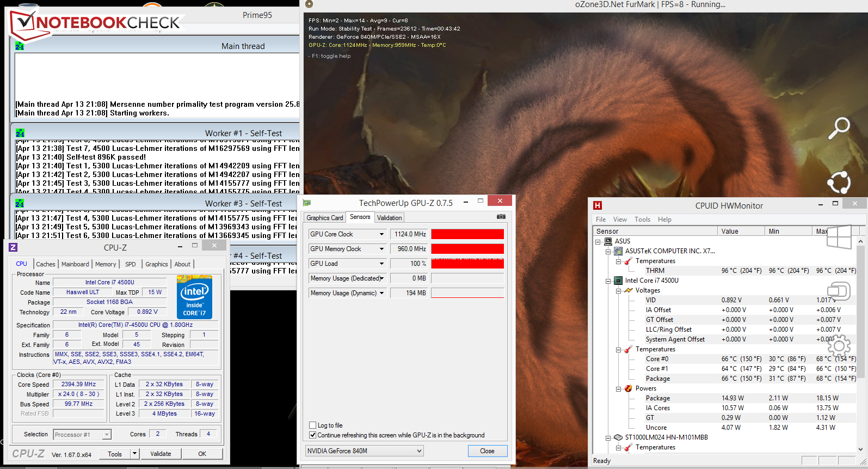
Task: Enable the Log to file checkbox
Action: (x=312, y=425)
